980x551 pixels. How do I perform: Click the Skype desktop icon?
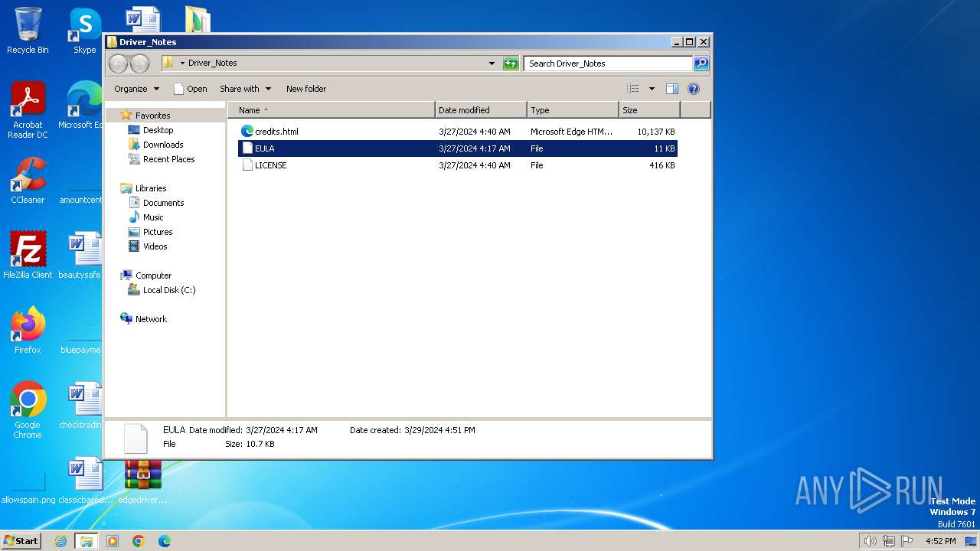coord(84,31)
